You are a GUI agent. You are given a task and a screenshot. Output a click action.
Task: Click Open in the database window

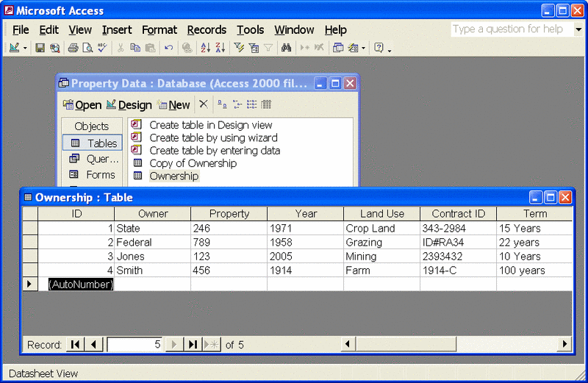[x=82, y=104]
